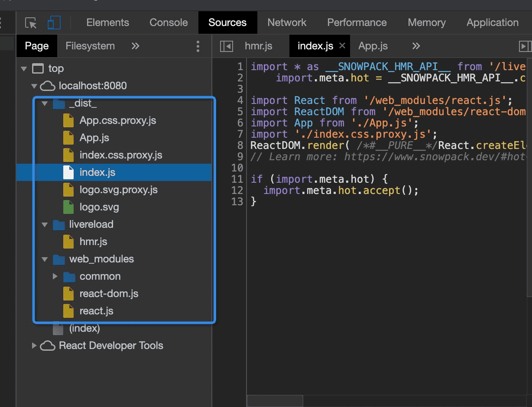Open the navigator three-dot options menu

point(198,46)
